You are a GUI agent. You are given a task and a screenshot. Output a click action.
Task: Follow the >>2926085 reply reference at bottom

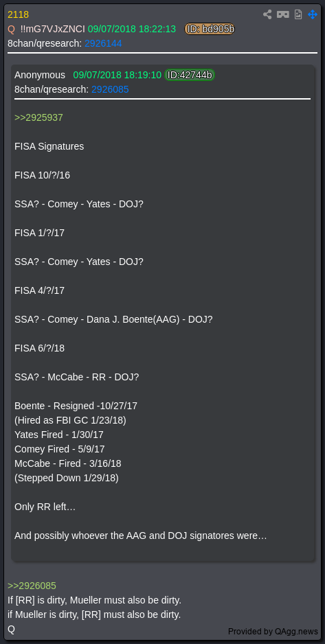[x=32, y=586]
